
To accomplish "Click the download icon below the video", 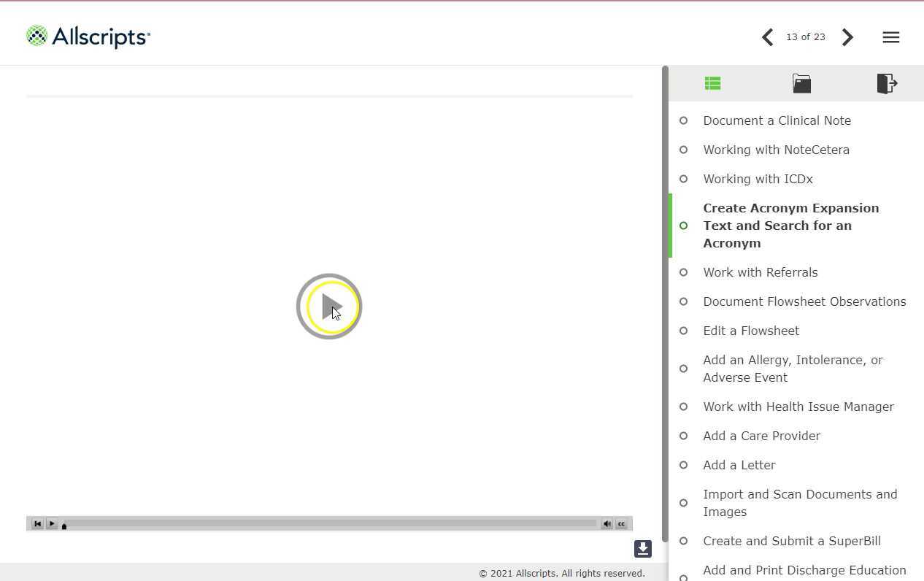I will pyautogui.click(x=642, y=548).
